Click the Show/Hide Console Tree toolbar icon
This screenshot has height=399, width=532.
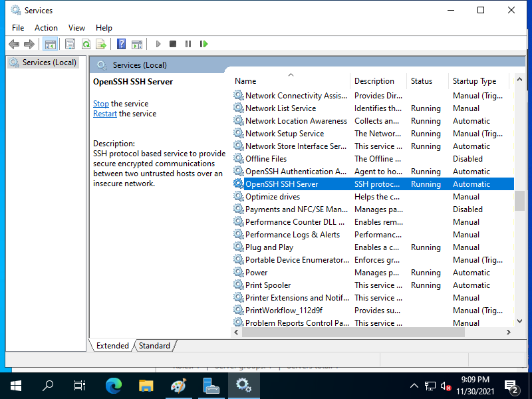51,44
